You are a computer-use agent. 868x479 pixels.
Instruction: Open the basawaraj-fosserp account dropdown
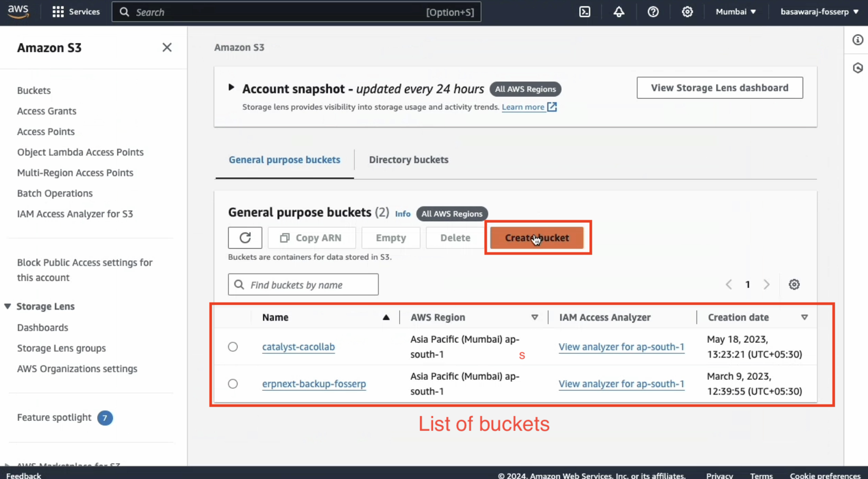coord(819,12)
